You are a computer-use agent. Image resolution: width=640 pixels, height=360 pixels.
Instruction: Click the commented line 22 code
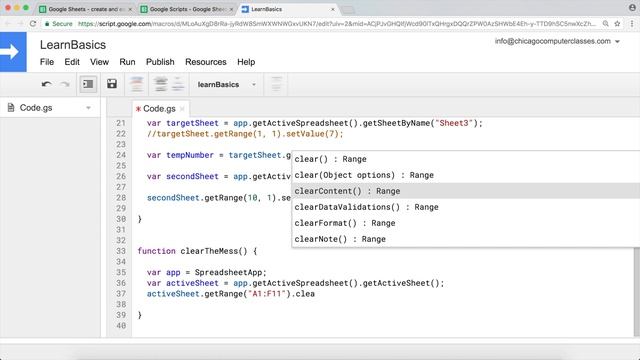pos(245,134)
